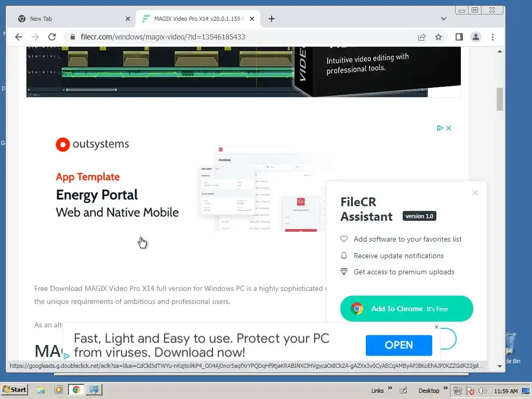Image resolution: width=532 pixels, height=399 pixels.
Task: Click 'Get access to premium uploads' text
Action: tap(404, 272)
